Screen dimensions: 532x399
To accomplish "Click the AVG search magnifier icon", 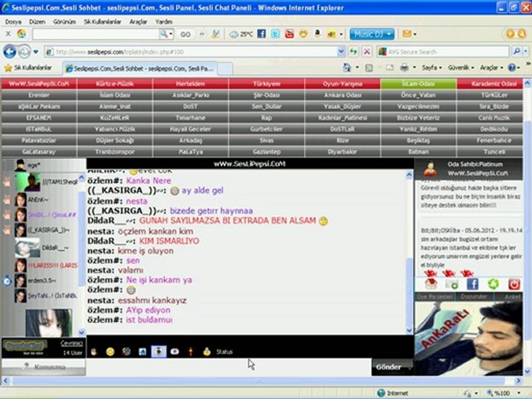I will [x=516, y=52].
